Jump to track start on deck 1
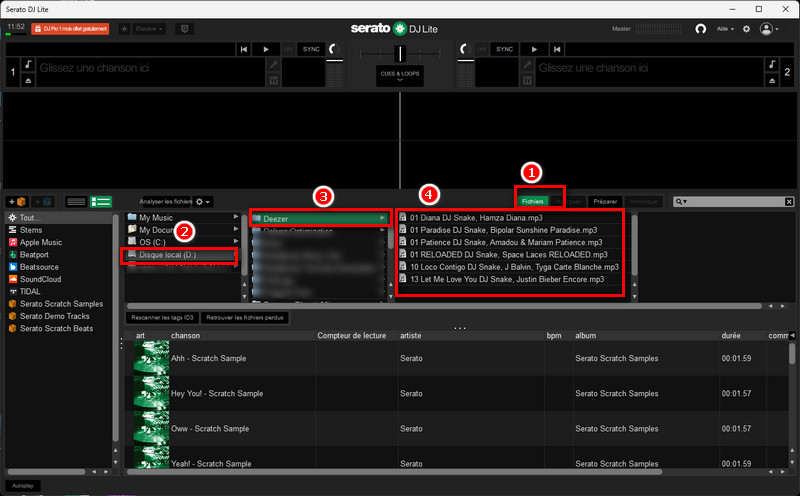The width and height of the screenshot is (800, 496). pos(244,49)
